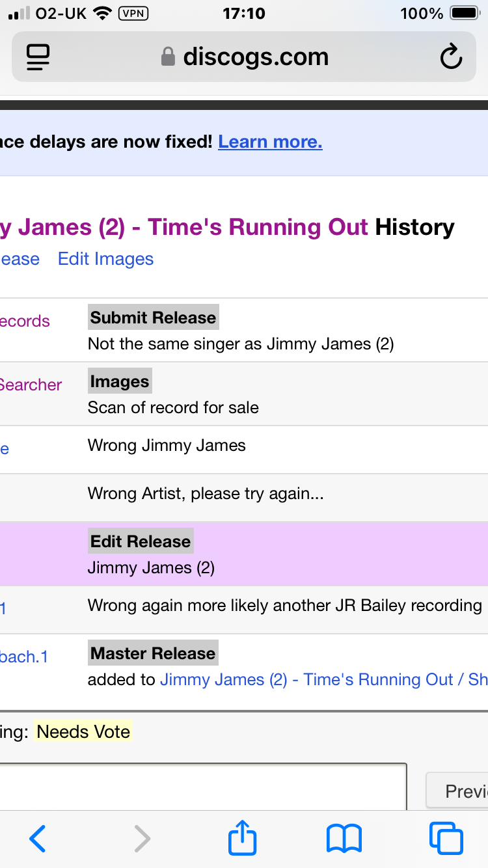The image size is (488, 868).
Task: Tap the padlock icon beside discogs.com
Action: 168,57
